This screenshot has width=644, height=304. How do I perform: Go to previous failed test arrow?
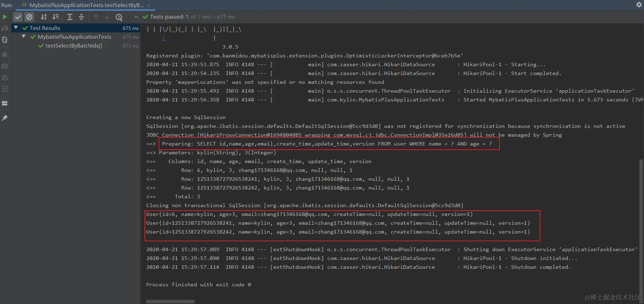coord(96,17)
